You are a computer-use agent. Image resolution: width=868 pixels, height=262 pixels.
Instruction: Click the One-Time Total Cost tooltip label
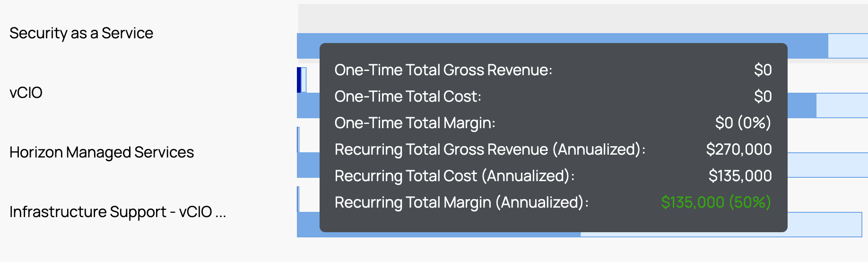click(x=408, y=96)
